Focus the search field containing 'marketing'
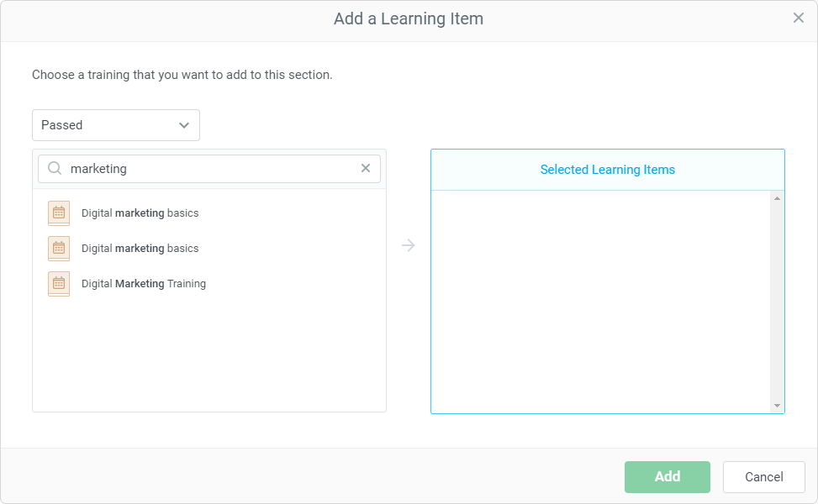This screenshot has height=504, width=818. [210, 169]
